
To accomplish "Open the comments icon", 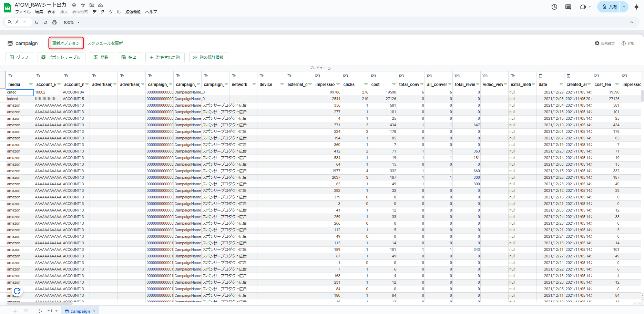I will [x=568, y=7].
